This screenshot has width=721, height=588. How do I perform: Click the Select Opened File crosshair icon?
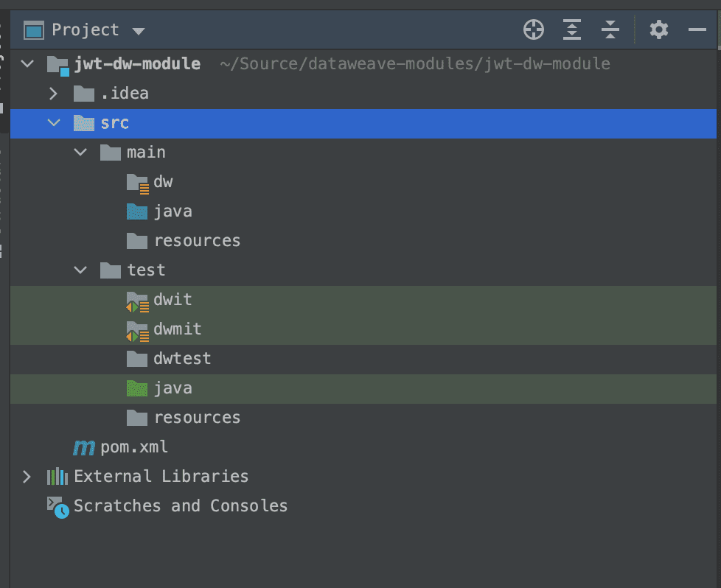click(x=534, y=29)
